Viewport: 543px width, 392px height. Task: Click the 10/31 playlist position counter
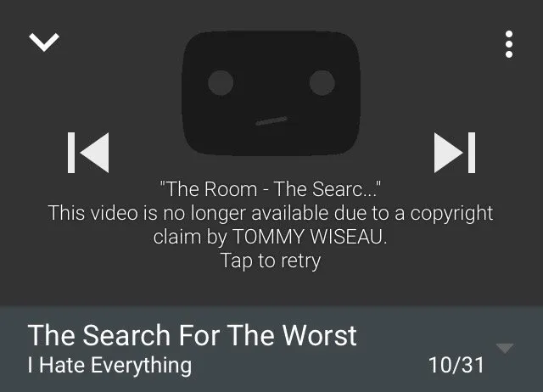coord(456,365)
